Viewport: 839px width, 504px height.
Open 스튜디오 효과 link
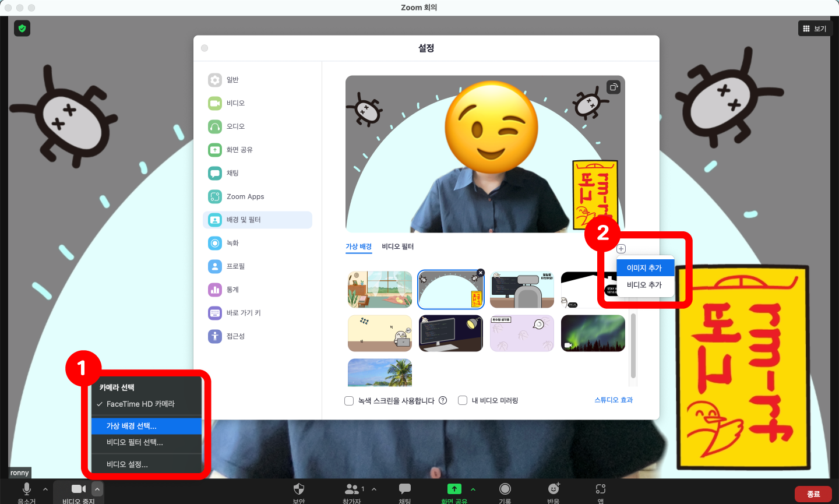click(x=614, y=400)
